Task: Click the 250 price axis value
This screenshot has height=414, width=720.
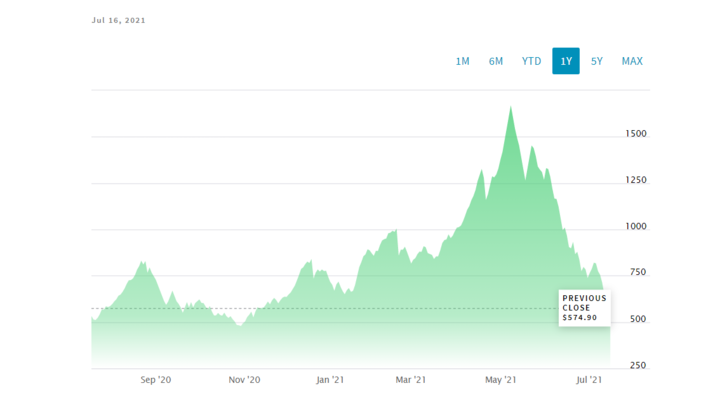Action: pyautogui.click(x=638, y=365)
